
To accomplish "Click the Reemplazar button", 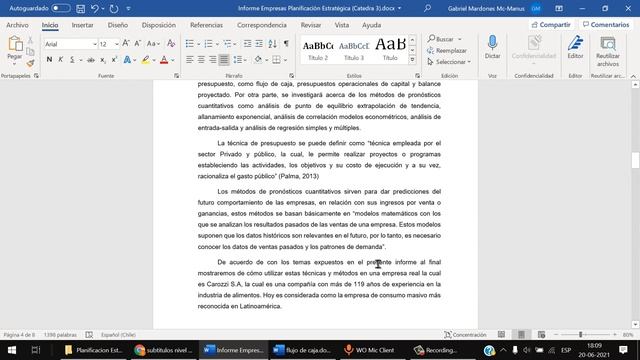I will [447, 51].
